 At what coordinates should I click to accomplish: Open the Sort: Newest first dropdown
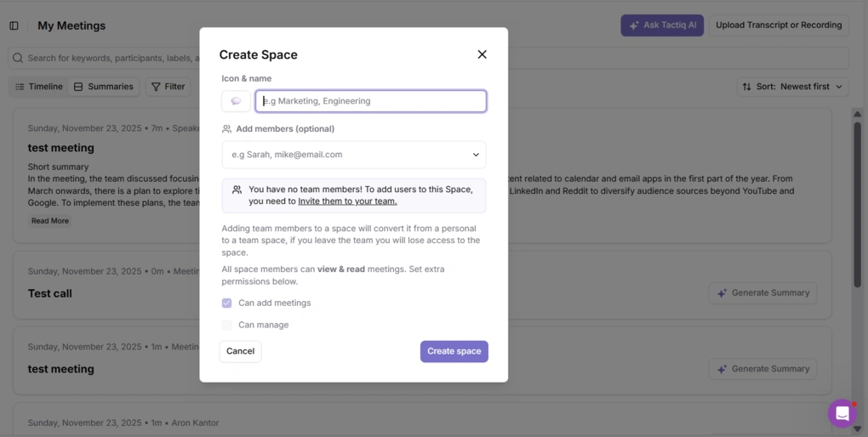click(x=792, y=87)
